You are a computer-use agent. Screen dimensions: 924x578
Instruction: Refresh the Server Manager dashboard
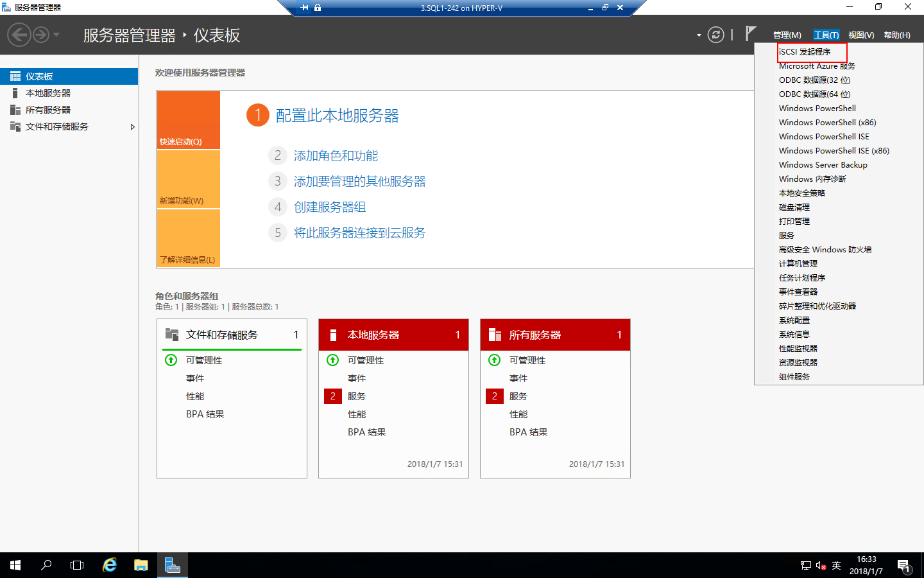click(x=715, y=35)
